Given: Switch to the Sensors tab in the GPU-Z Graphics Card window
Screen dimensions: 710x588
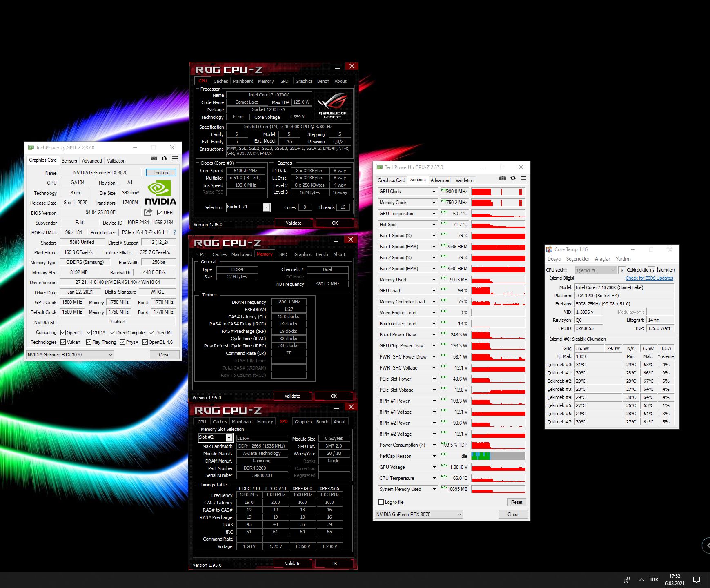Looking at the screenshot, I should coord(69,161).
